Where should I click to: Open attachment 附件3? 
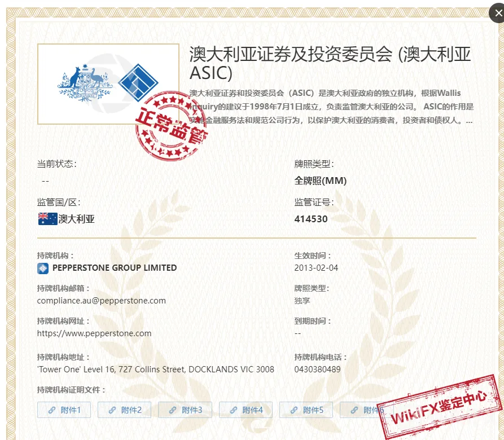click(185, 410)
